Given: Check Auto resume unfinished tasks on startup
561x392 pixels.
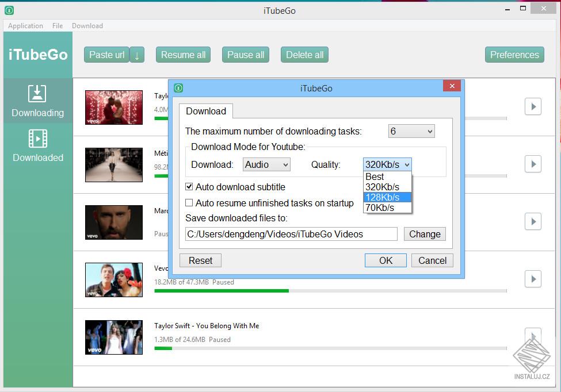Looking at the screenshot, I should tap(189, 203).
